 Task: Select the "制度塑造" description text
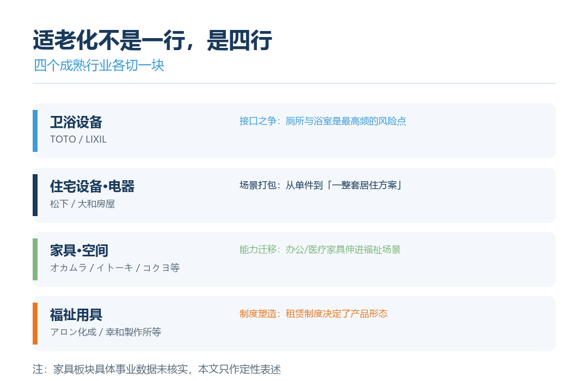coord(314,314)
